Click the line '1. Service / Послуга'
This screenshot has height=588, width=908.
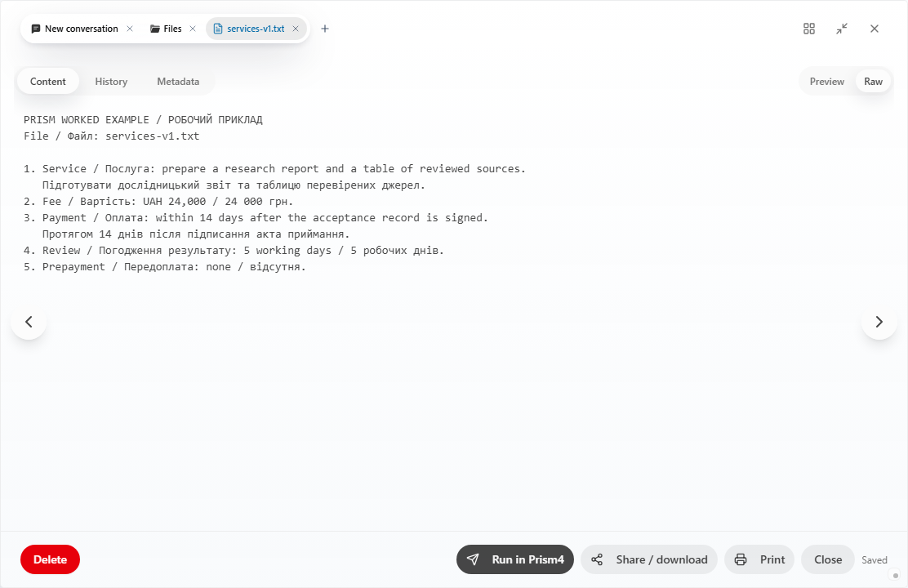(274, 168)
